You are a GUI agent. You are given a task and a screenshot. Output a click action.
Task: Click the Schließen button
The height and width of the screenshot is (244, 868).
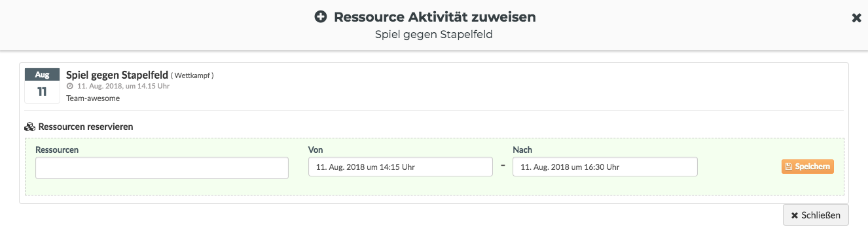pyautogui.click(x=816, y=215)
